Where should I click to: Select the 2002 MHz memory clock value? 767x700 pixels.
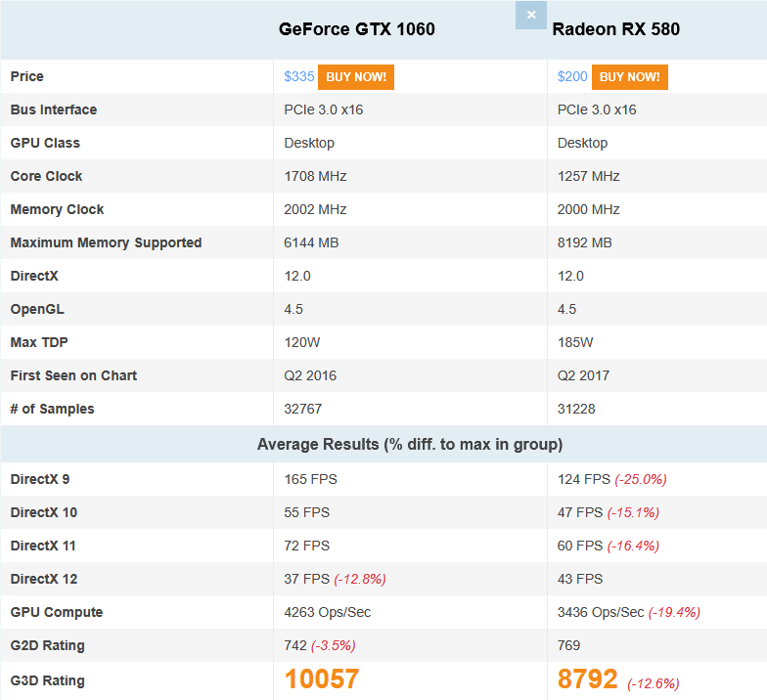[x=315, y=209]
